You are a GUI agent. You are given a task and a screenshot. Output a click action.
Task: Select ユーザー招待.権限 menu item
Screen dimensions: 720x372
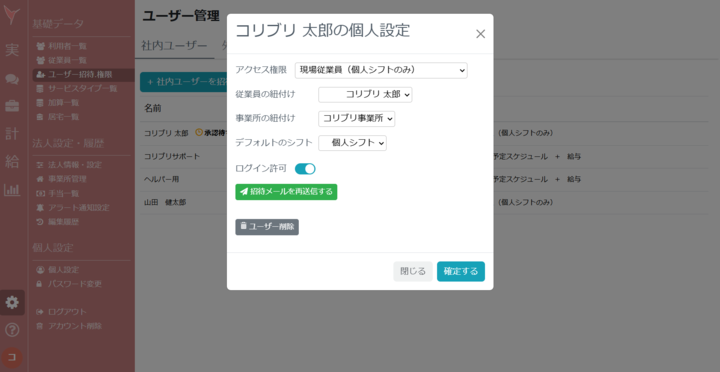click(83, 74)
